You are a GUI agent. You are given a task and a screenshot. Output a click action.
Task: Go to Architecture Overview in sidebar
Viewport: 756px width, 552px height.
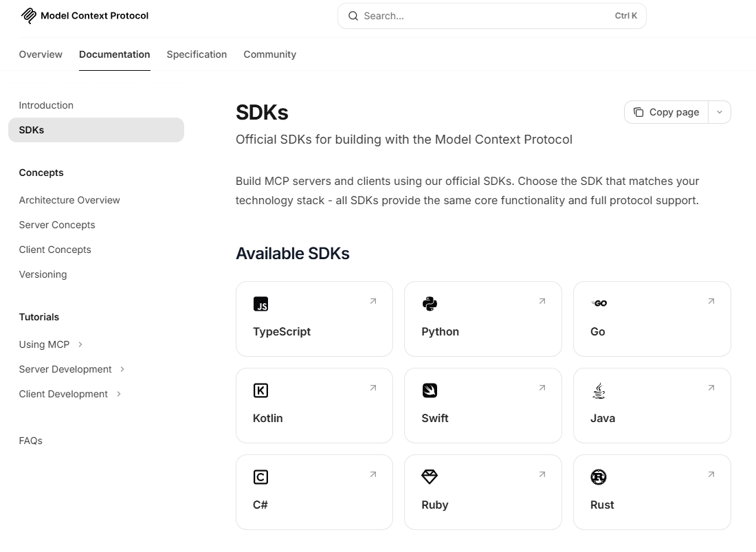tap(69, 200)
